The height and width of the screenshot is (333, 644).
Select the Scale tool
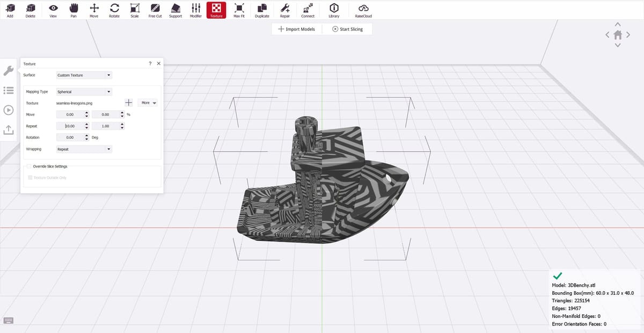tap(135, 10)
